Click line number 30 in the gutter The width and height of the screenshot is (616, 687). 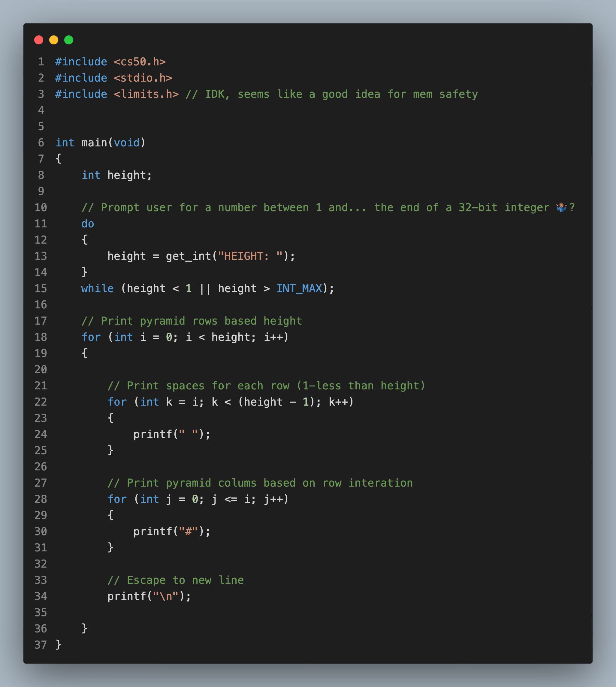40,531
